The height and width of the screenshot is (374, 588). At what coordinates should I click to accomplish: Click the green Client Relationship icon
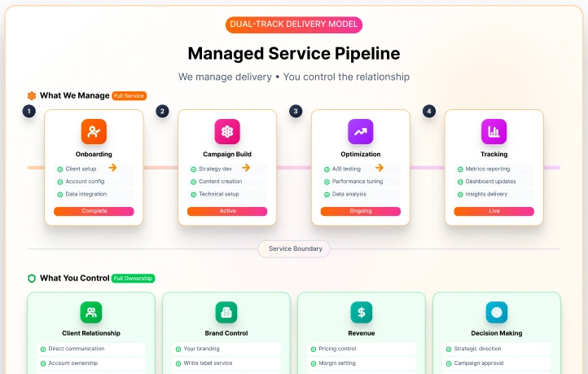pyautogui.click(x=91, y=312)
